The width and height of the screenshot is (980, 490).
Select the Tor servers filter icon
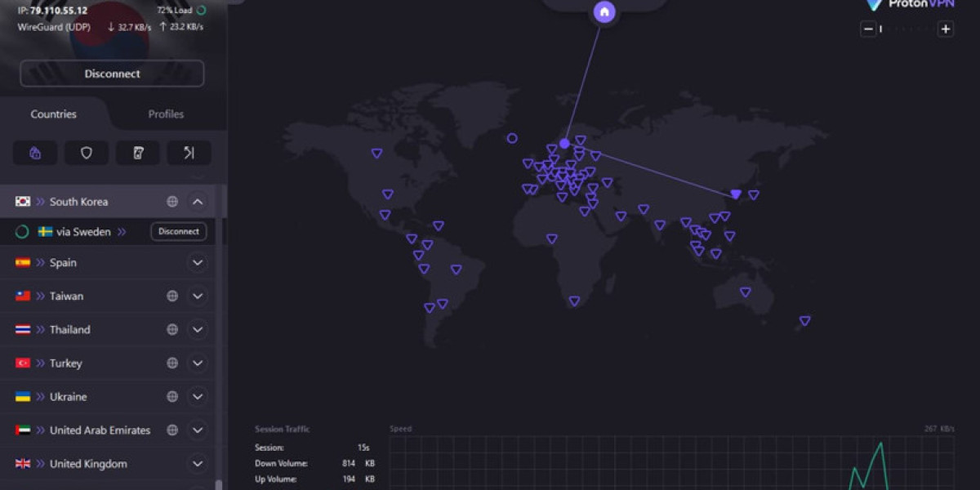138,152
